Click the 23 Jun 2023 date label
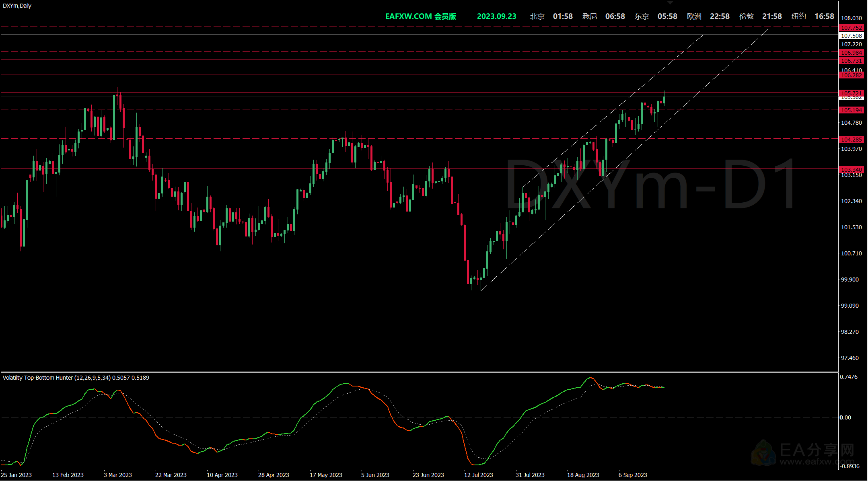This screenshot has height=481, width=868. tap(428, 475)
